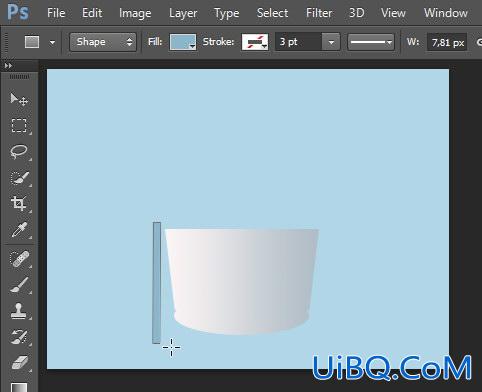Select the Rectangular Marquee tool
This screenshot has width=482, height=392.
pyautogui.click(x=19, y=125)
